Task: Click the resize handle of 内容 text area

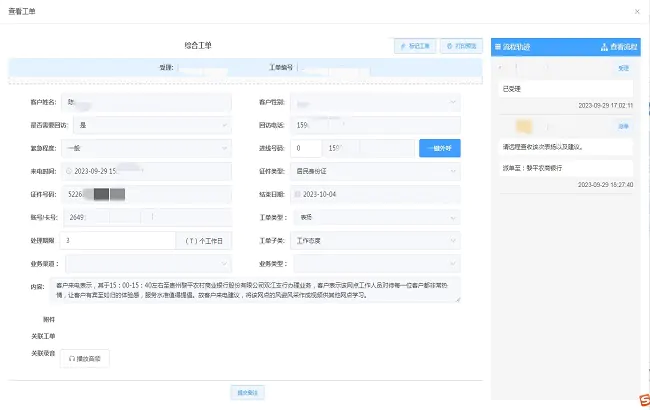Action: click(x=458, y=300)
